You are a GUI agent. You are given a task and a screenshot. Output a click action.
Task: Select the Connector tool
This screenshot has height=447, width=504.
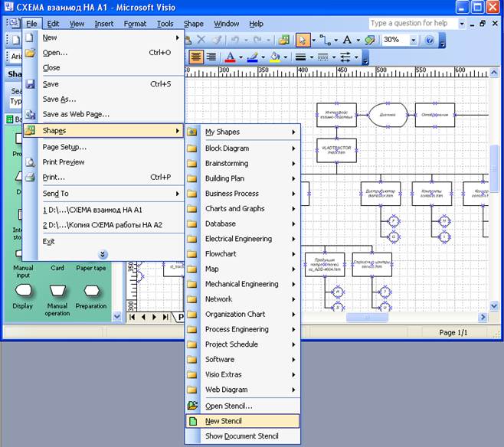coord(326,40)
